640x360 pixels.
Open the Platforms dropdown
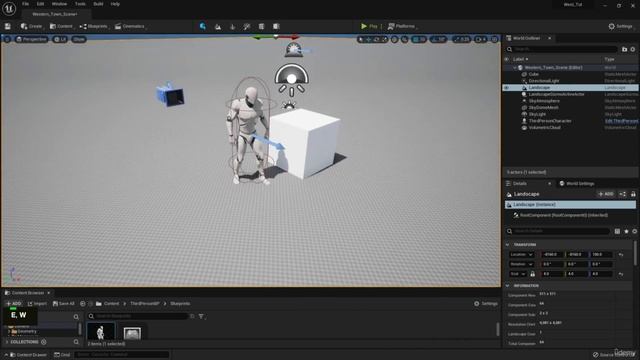click(402, 26)
